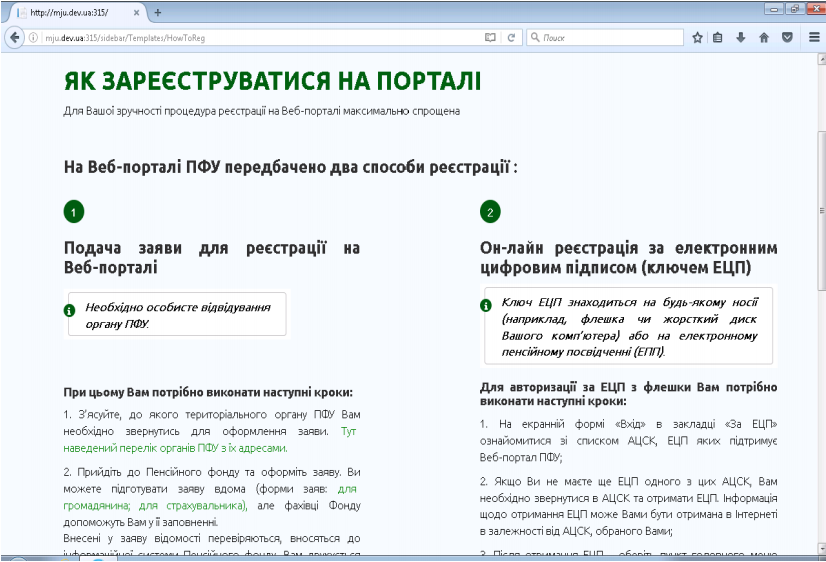Screen dimensions: 826x562
Task: Click green circle number 1
Action: [74, 212]
